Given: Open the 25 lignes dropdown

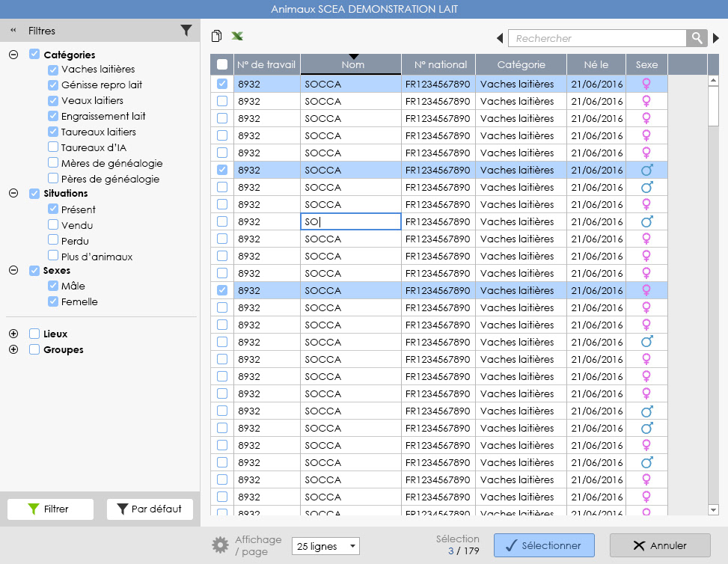Looking at the screenshot, I should (x=325, y=546).
